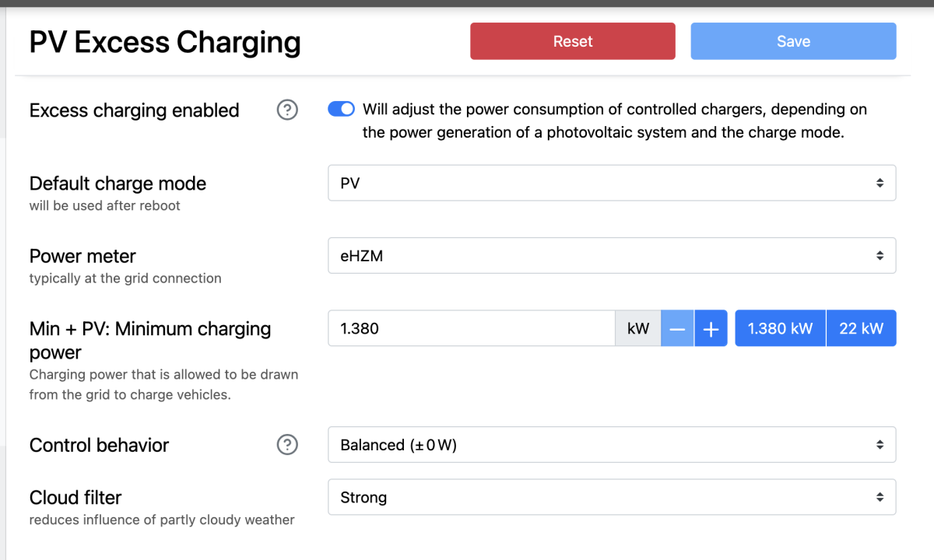Image resolution: width=934 pixels, height=560 pixels.
Task: Open the Default charge mode dropdown
Action: (x=612, y=183)
